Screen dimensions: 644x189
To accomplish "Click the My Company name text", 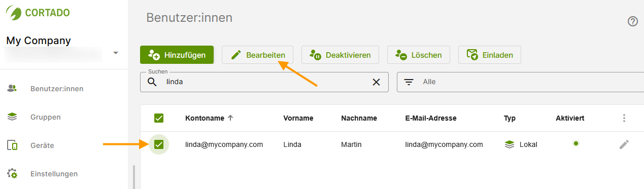I will (x=39, y=41).
